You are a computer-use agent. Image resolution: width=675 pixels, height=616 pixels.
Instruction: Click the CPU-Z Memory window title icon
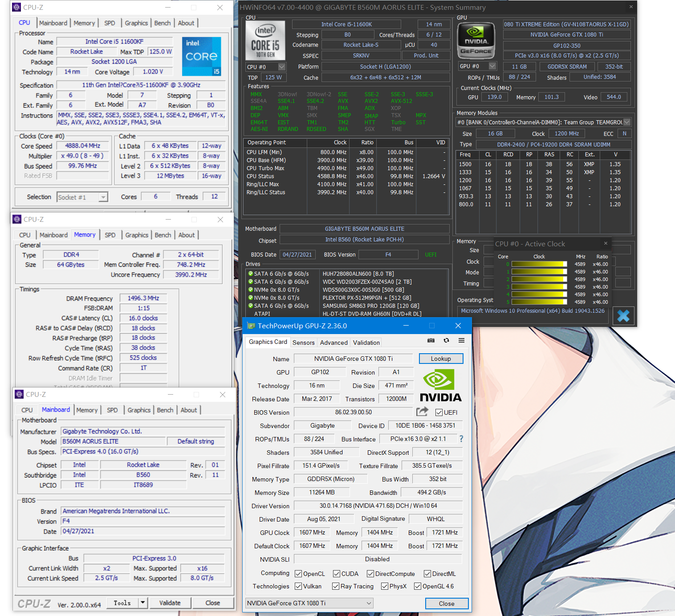coord(17,219)
